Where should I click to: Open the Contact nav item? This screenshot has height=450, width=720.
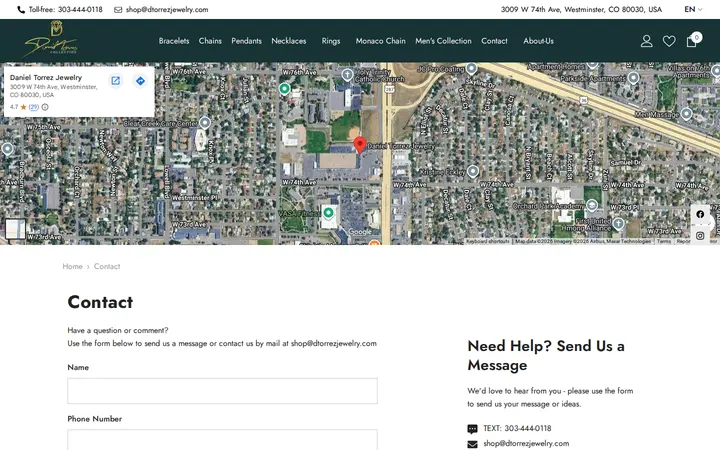click(x=495, y=41)
